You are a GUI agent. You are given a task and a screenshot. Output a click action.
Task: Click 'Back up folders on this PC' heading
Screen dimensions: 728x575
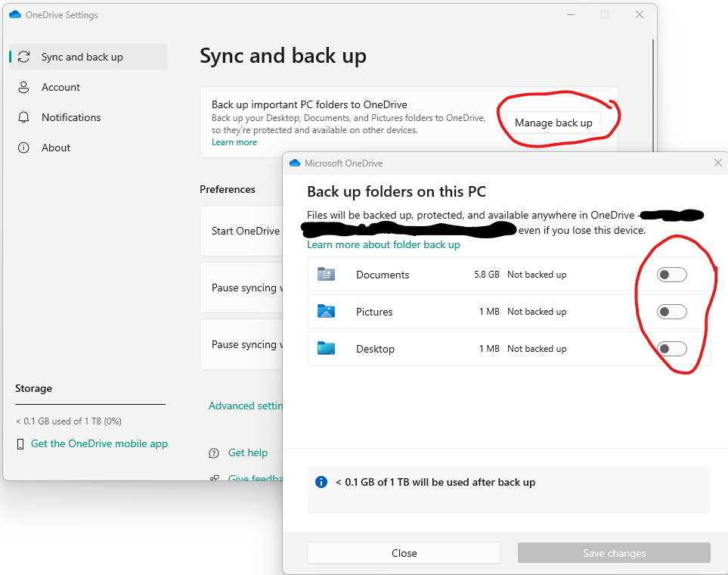pyautogui.click(x=396, y=191)
